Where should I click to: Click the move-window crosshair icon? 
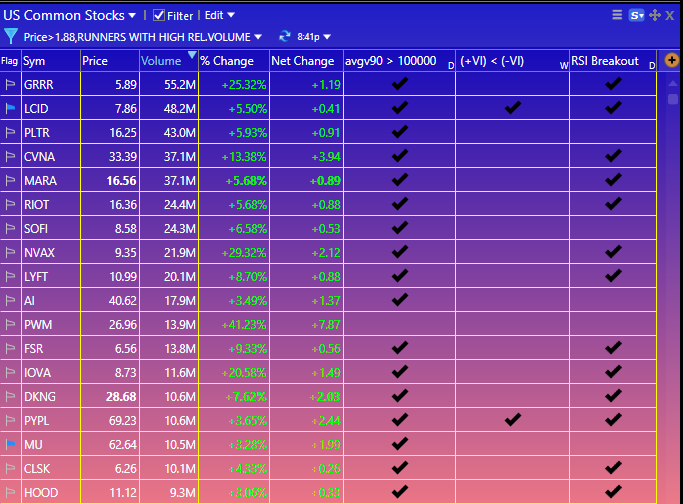pyautogui.click(x=655, y=15)
